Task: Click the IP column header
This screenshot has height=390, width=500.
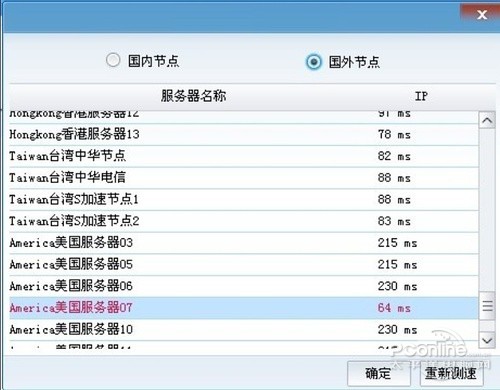Action: tap(421, 96)
